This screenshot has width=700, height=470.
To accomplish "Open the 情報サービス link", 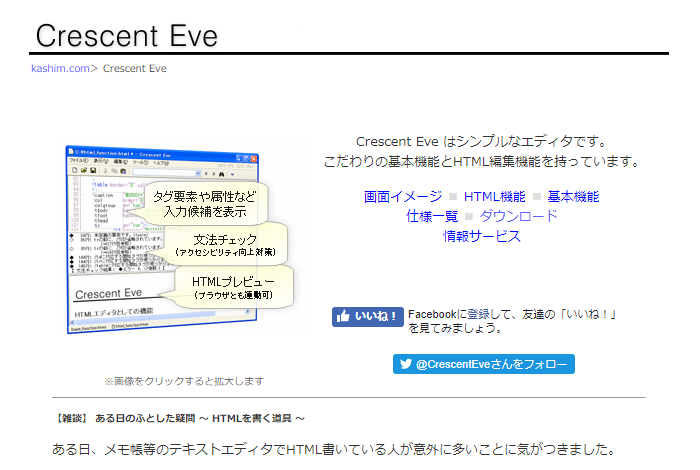I will [482, 236].
